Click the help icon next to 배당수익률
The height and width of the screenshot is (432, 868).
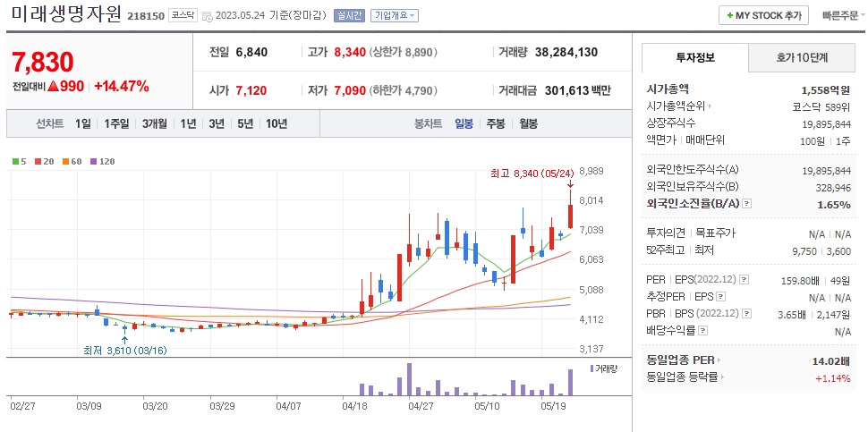703,331
